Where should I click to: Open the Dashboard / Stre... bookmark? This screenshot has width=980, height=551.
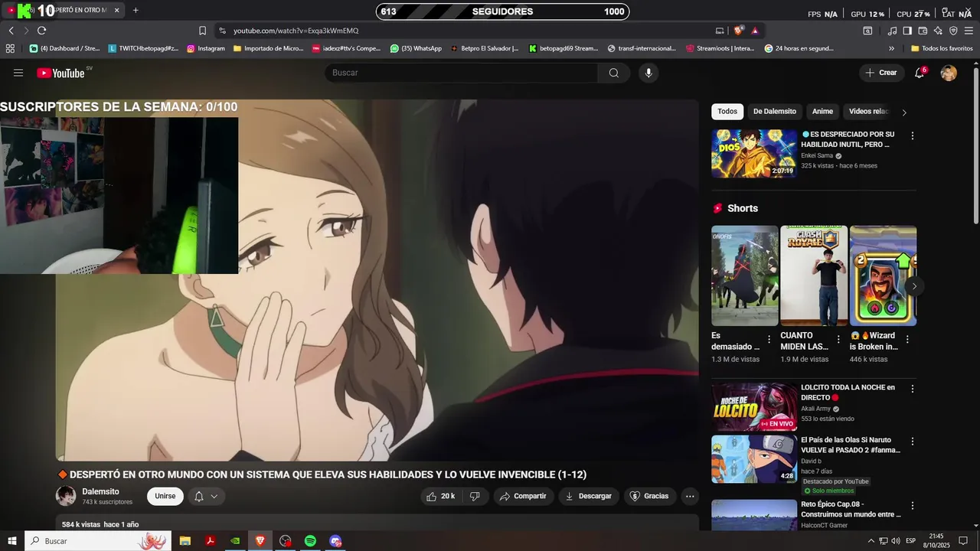(64, 48)
